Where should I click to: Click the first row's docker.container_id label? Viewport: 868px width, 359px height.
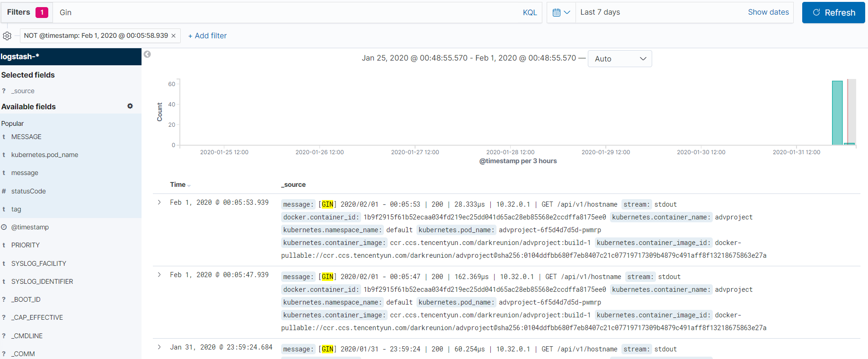(321, 217)
